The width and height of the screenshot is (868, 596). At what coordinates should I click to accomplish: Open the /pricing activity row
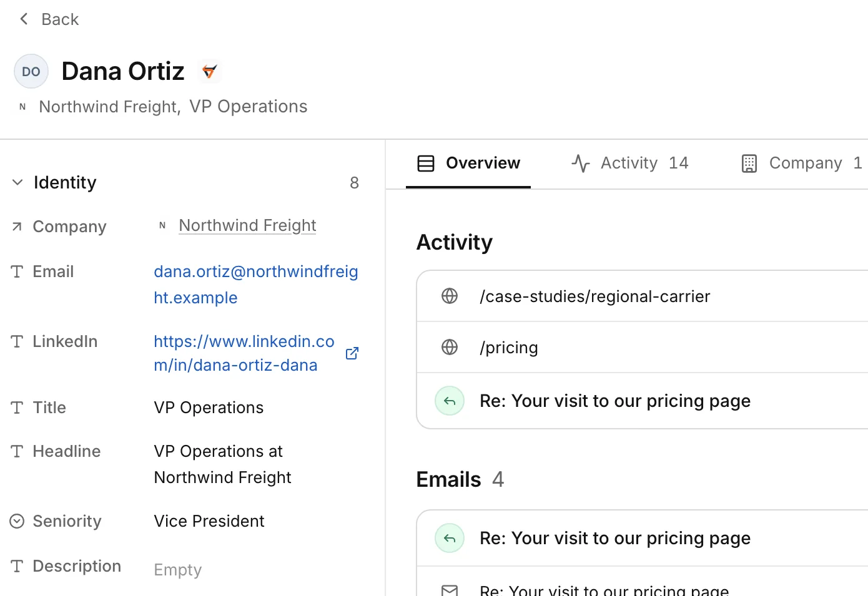click(642, 347)
